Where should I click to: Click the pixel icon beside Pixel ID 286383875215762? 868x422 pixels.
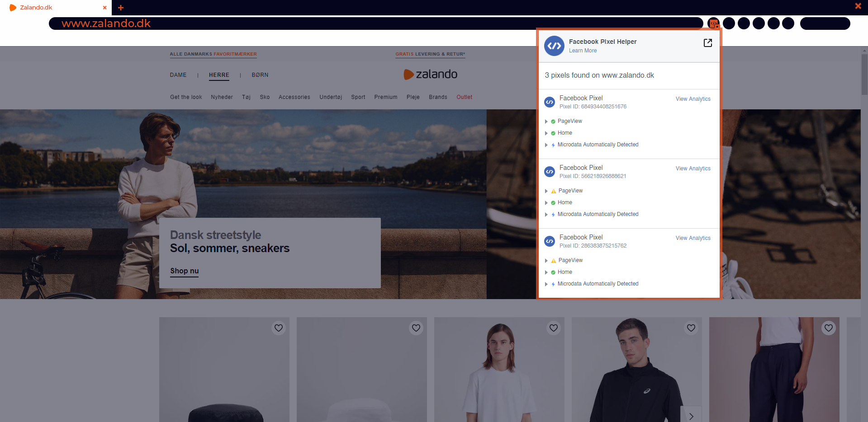pos(550,241)
